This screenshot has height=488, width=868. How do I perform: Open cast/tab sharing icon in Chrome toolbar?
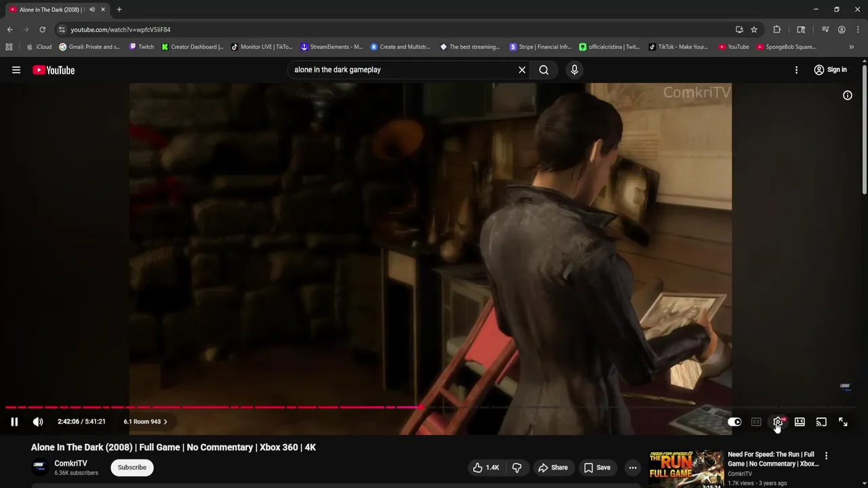(801, 30)
